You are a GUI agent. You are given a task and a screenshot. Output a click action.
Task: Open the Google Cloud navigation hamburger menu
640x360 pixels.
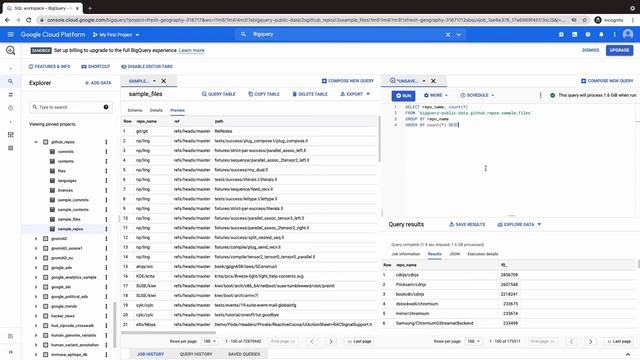click(x=11, y=35)
